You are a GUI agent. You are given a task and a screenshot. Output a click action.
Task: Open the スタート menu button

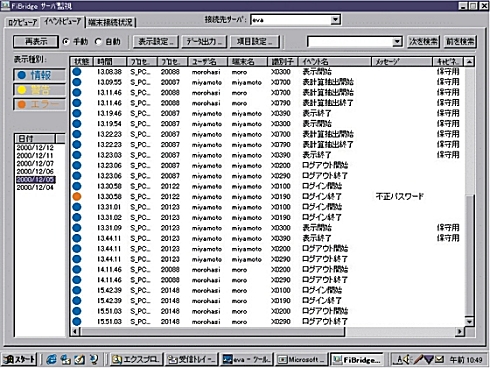point(19,359)
